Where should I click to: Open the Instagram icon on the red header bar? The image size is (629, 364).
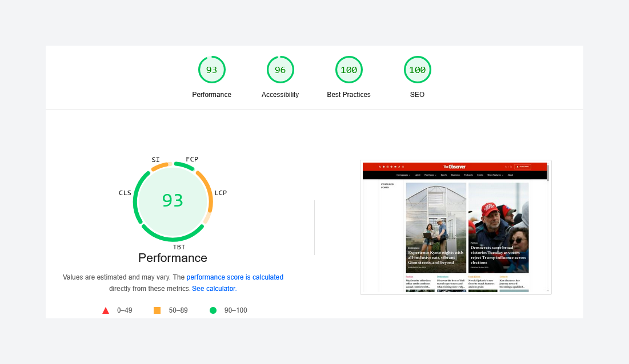(x=388, y=167)
